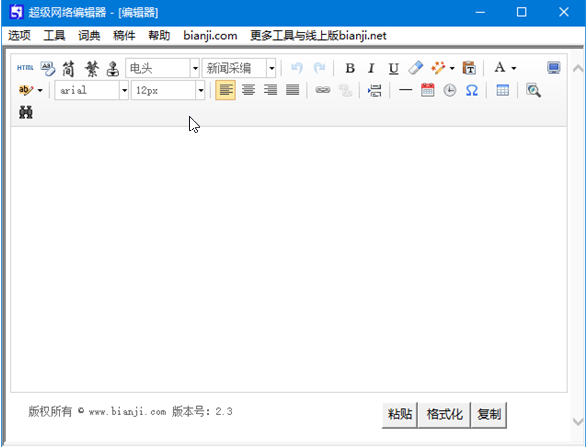The width and height of the screenshot is (587, 447).
Task: Convert text to Traditional Chinese (繁)
Action: (x=92, y=69)
